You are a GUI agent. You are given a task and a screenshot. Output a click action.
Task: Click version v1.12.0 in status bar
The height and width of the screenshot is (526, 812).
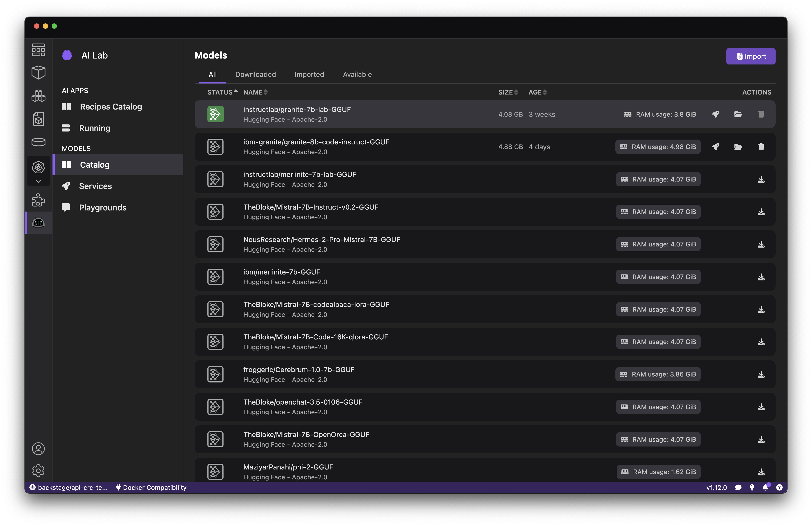click(x=716, y=487)
